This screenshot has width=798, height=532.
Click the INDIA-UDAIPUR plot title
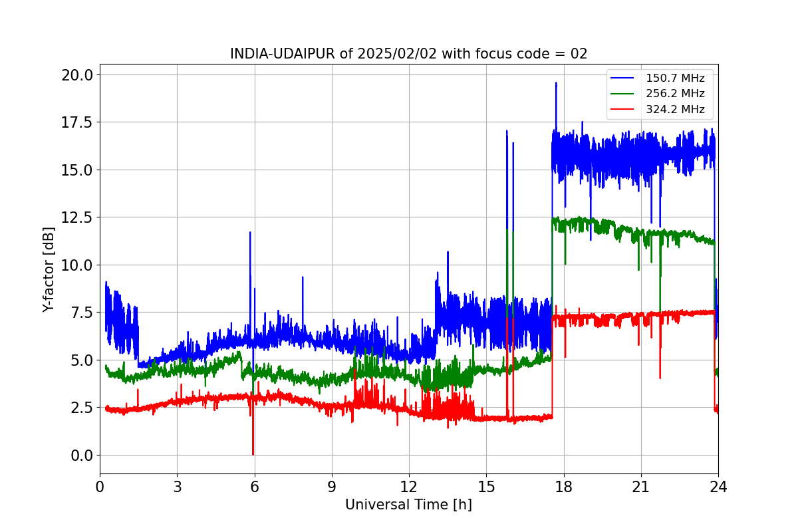point(409,54)
